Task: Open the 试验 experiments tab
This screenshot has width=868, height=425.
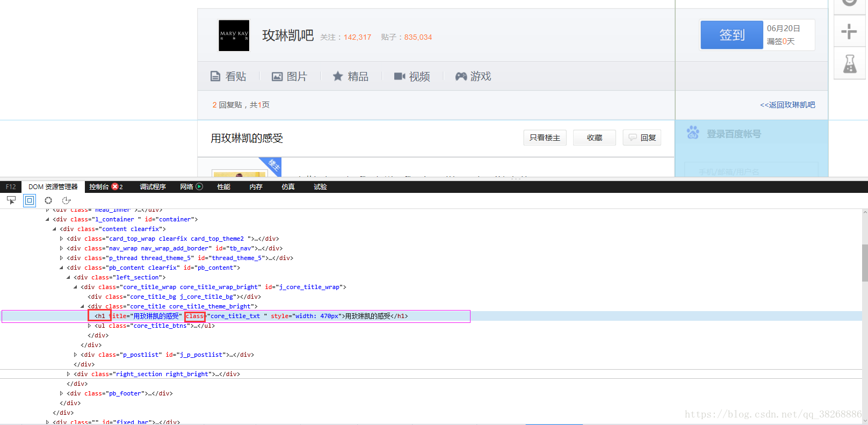Action: pos(321,187)
